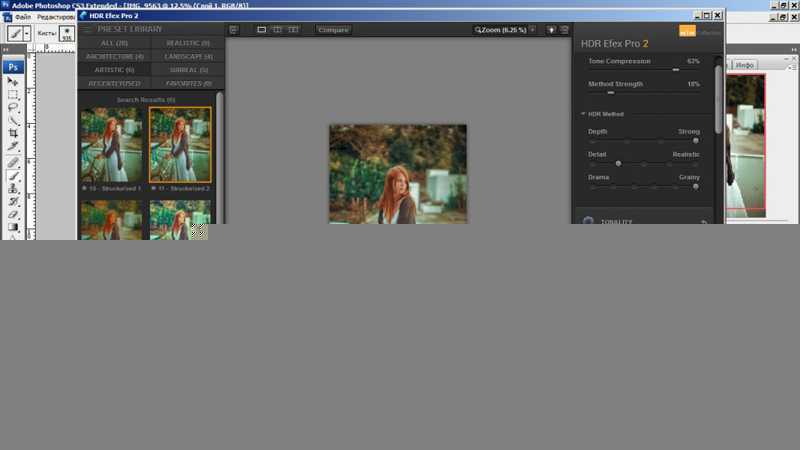Select the Eraser tool

pyautogui.click(x=13, y=215)
